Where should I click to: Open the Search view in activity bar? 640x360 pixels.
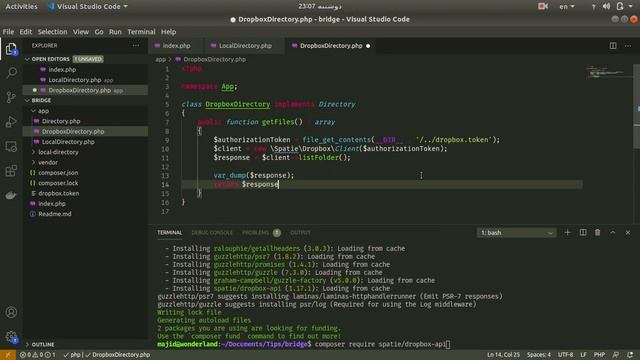click(x=11, y=73)
